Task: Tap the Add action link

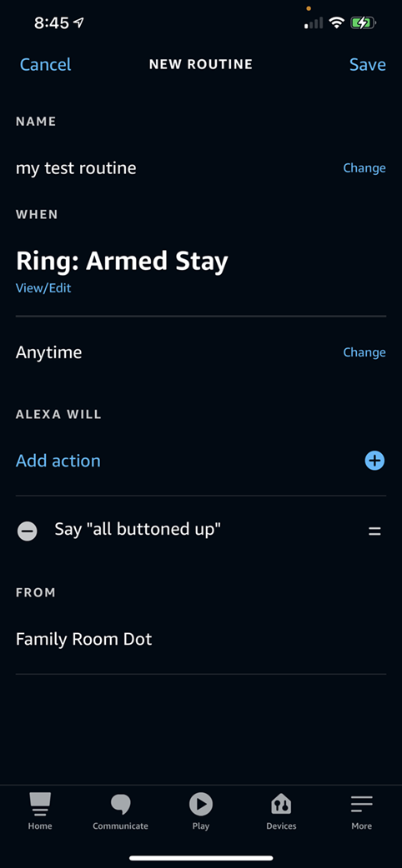Action: tap(58, 461)
